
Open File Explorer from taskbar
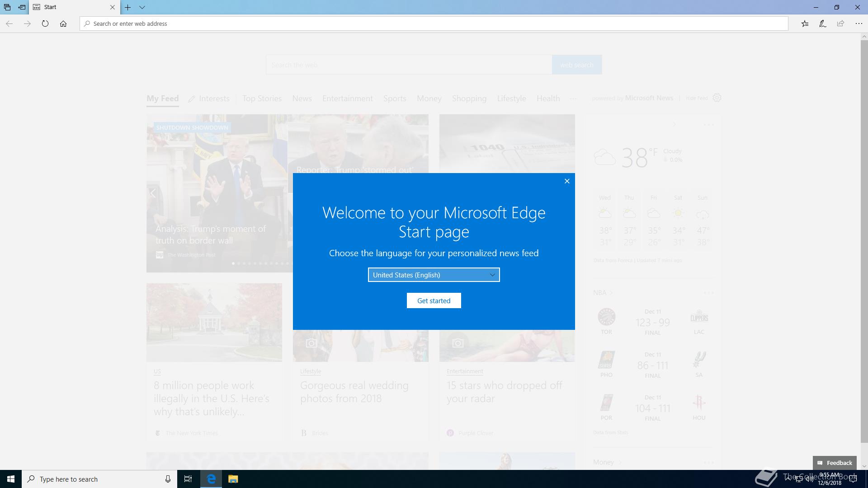233,479
